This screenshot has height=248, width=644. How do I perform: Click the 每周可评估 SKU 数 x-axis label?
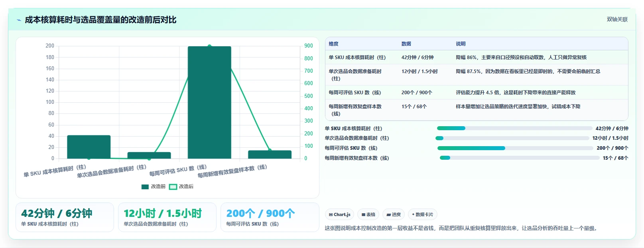[178, 170]
